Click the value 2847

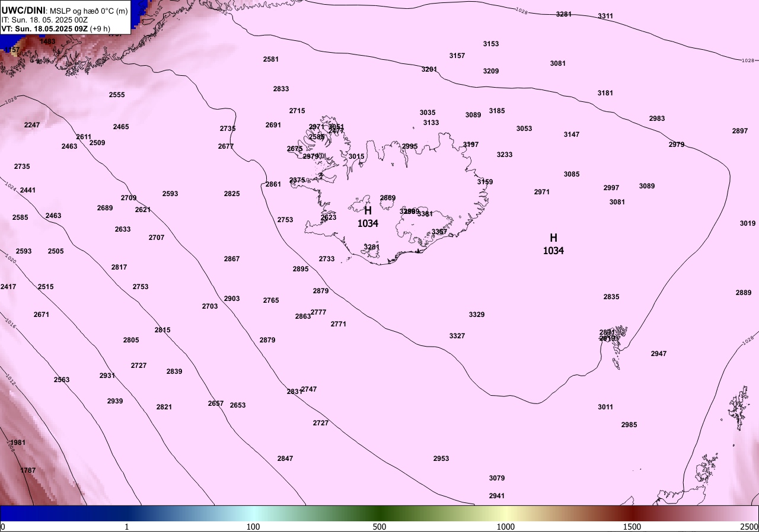(x=285, y=459)
